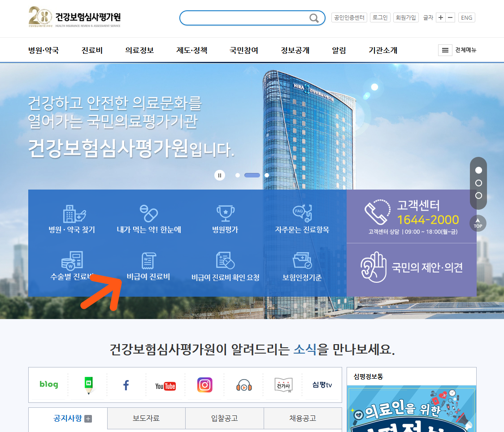This screenshot has width=504, height=432.
Task: Open the 의료정보 menu
Action: 139,51
